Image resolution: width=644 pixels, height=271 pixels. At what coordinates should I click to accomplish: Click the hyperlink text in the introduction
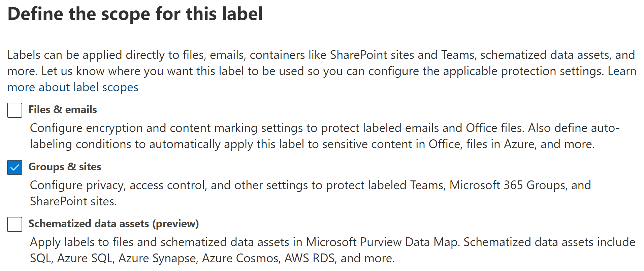[72, 87]
